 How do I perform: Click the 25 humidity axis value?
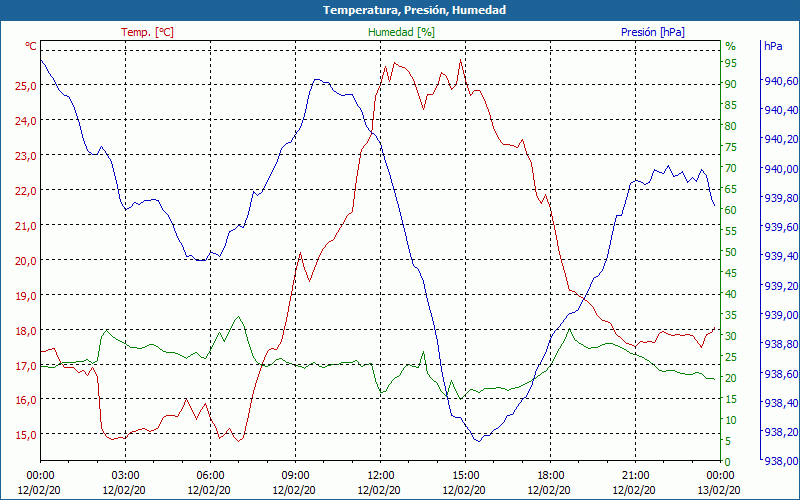click(x=731, y=357)
